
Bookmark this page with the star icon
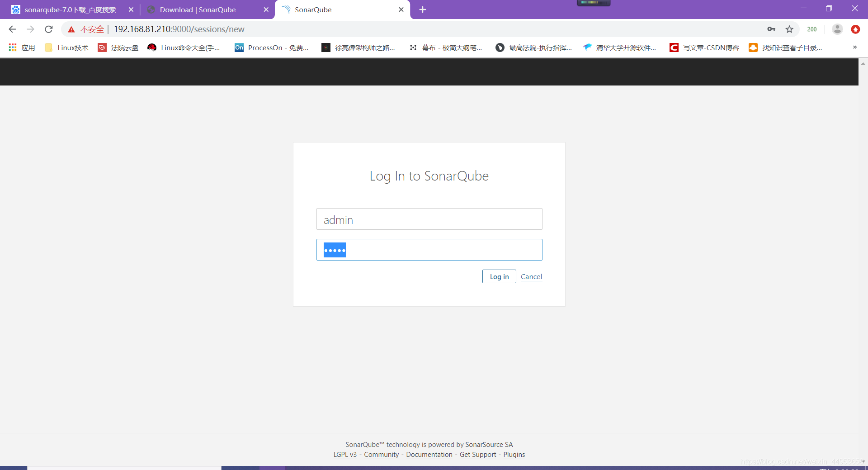point(789,29)
